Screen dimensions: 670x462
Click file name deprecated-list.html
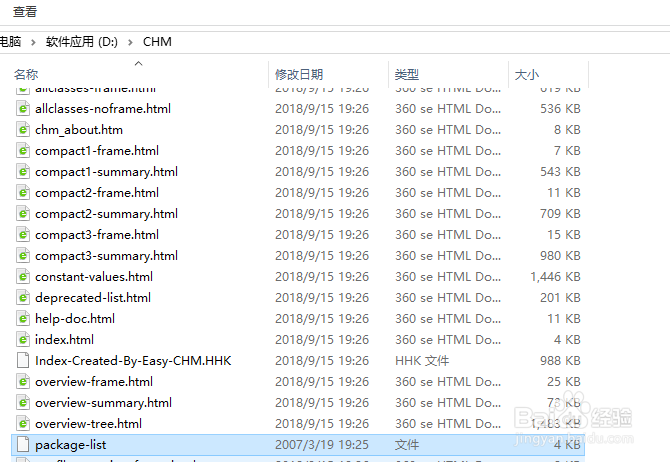[93, 297]
